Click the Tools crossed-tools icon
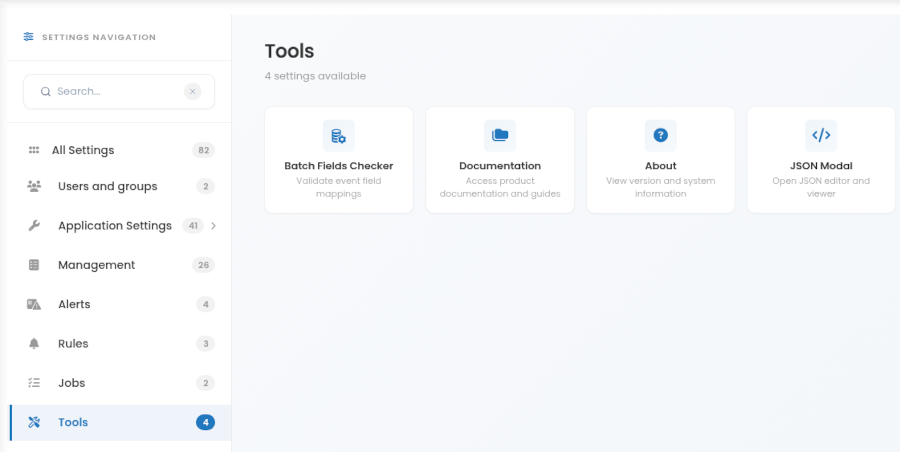 [x=34, y=422]
